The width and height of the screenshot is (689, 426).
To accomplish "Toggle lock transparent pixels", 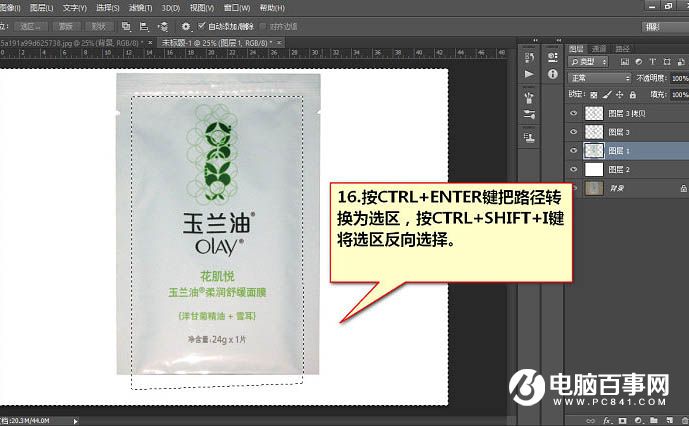I will pyautogui.click(x=594, y=94).
